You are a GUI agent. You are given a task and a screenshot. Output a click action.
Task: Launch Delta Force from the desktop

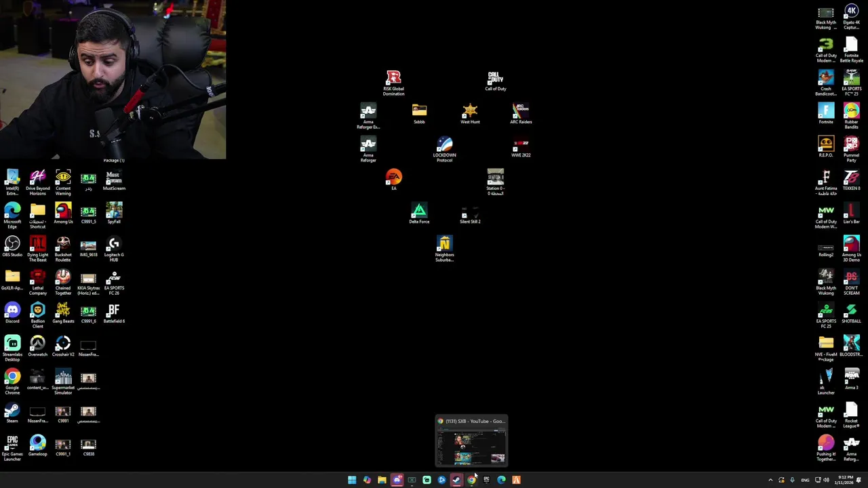click(419, 213)
